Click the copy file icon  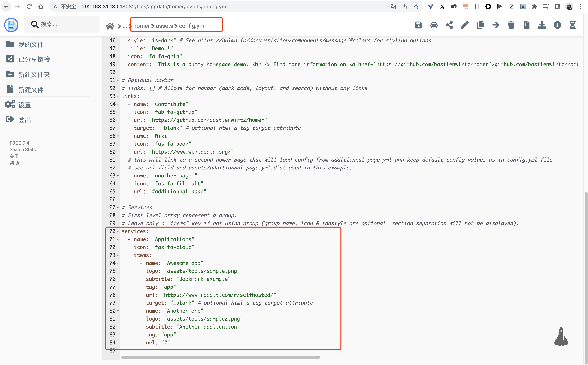point(480,25)
